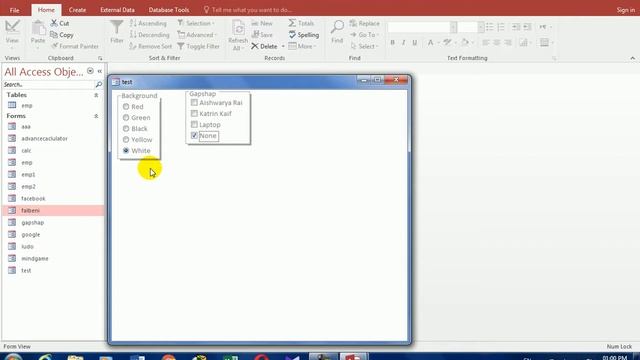Screen dimensions: 640x360
Task: Save the record
Action: point(262,35)
